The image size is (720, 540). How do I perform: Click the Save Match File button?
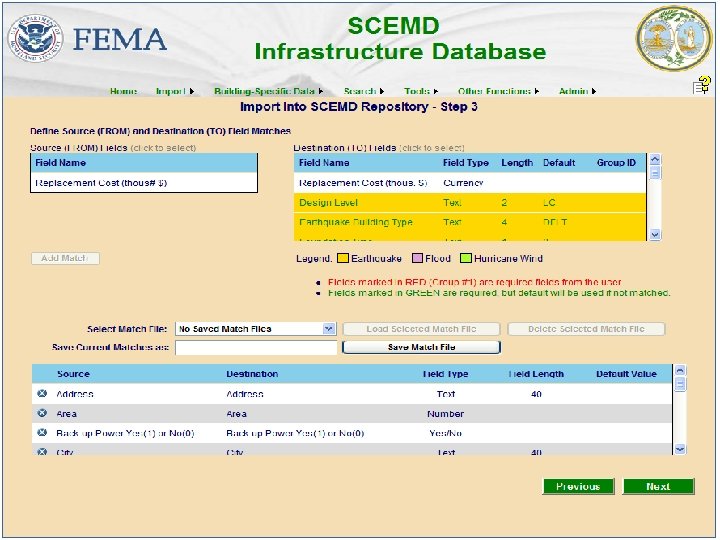pyautogui.click(x=421, y=347)
